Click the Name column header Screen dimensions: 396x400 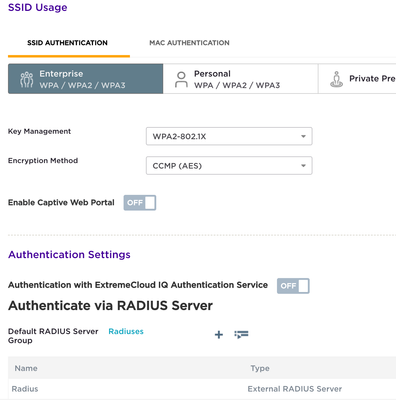26,368
